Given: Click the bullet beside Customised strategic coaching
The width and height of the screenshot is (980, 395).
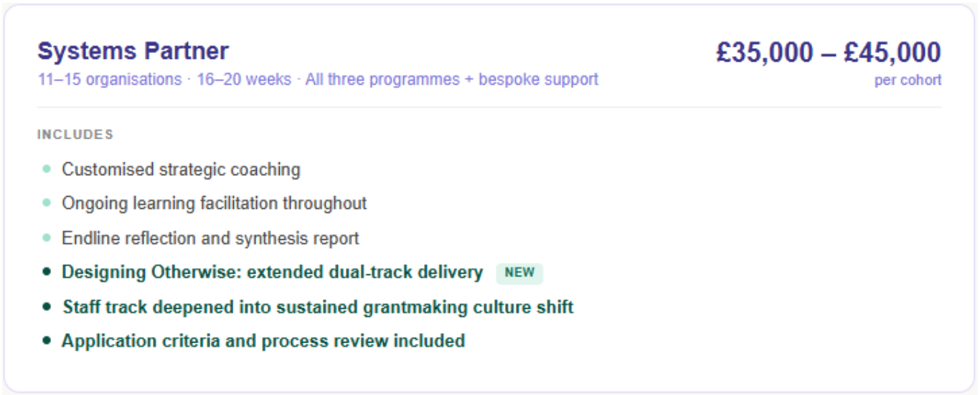Looking at the screenshot, I should (47, 169).
